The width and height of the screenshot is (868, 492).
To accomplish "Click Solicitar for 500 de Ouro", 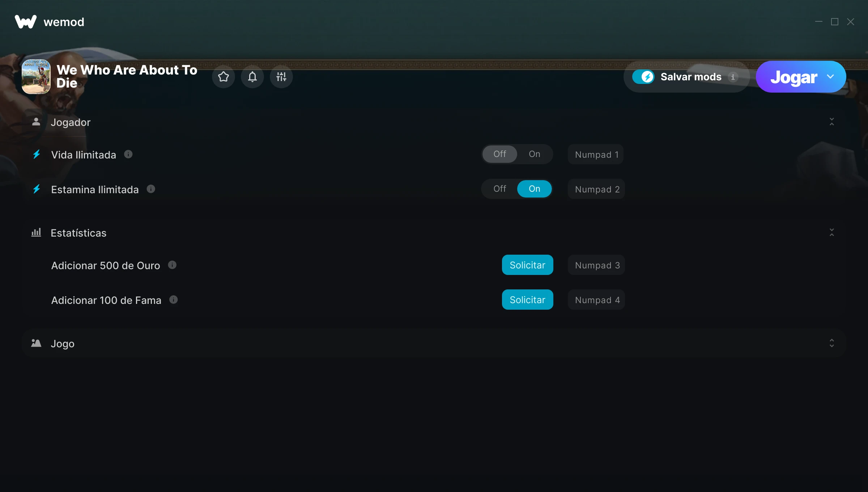I will [527, 265].
